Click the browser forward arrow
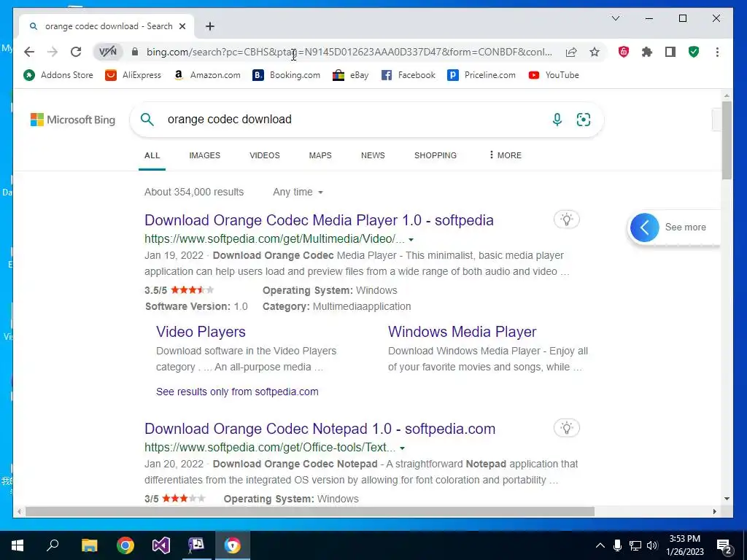This screenshot has width=747, height=560. (53, 52)
